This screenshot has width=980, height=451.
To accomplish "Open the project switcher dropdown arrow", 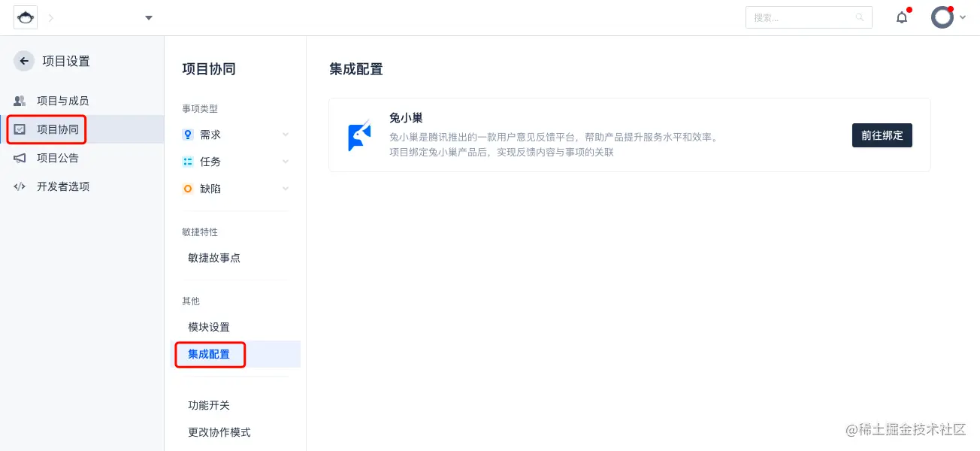I will pos(149,17).
